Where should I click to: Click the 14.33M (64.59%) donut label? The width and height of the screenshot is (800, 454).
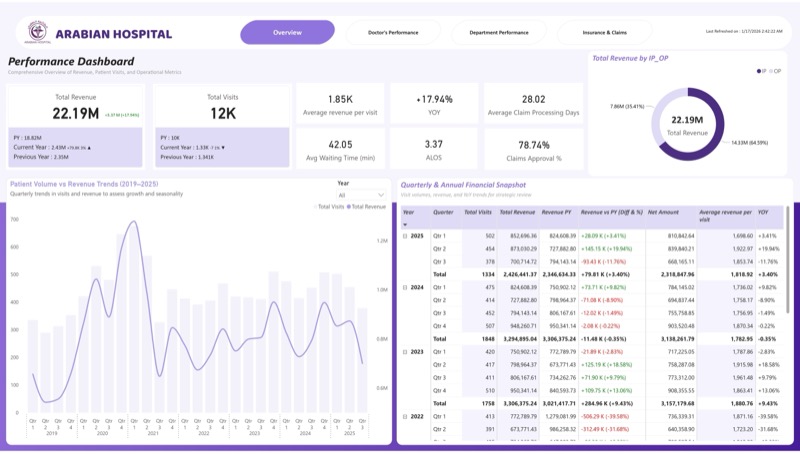click(749, 143)
